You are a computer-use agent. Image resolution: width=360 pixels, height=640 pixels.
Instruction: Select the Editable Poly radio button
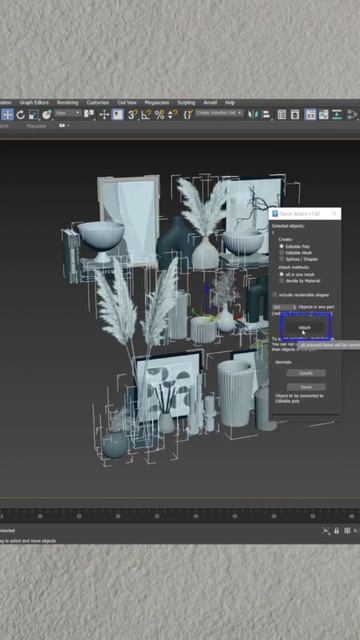click(x=282, y=247)
